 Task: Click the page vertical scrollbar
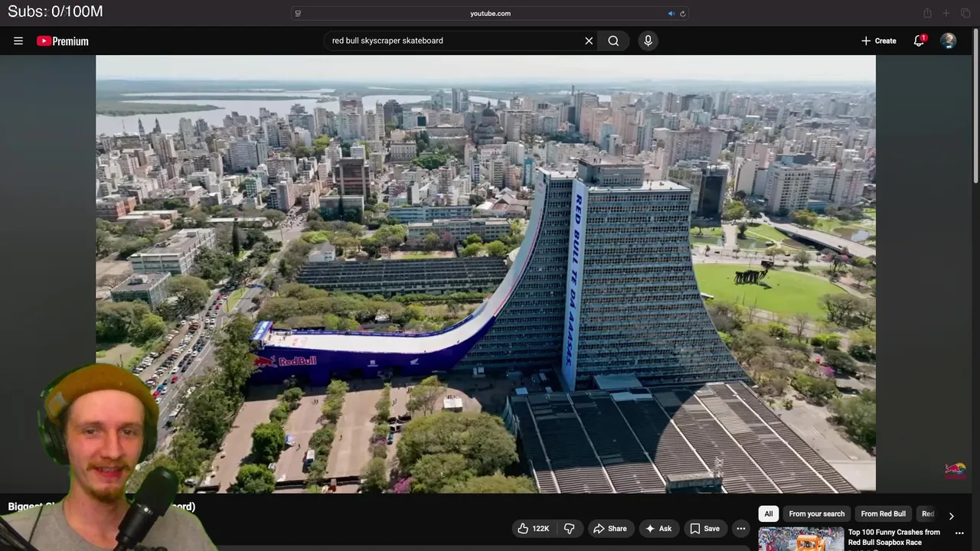coord(975,107)
